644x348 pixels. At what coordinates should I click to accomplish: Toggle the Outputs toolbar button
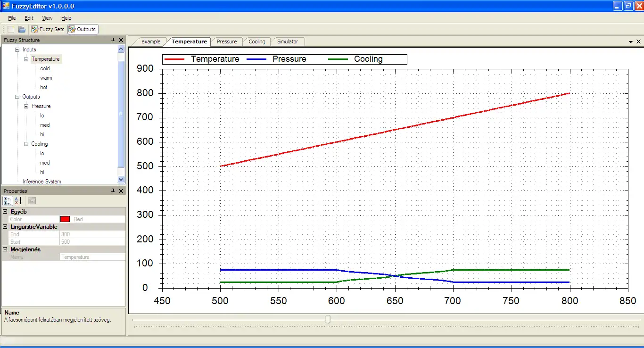point(83,29)
